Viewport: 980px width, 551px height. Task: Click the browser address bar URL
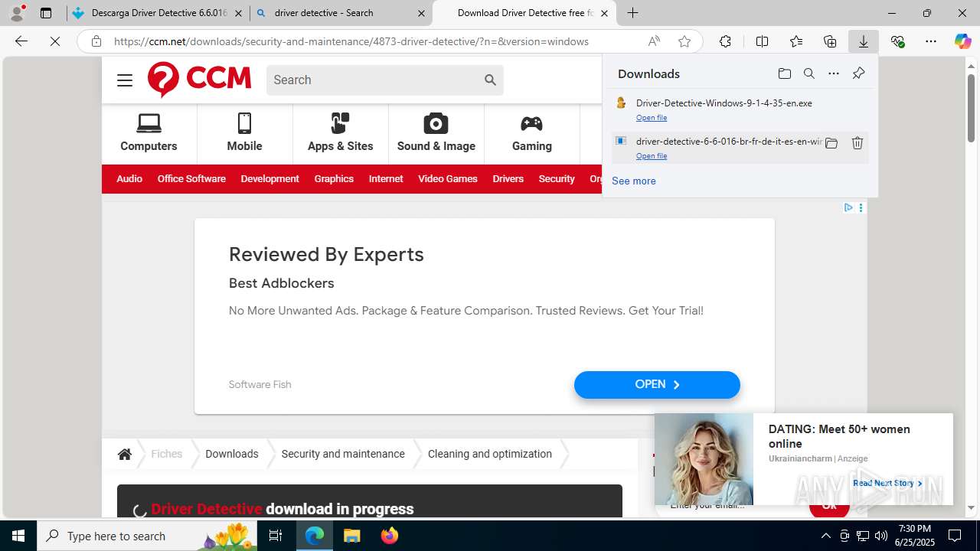(x=351, y=41)
